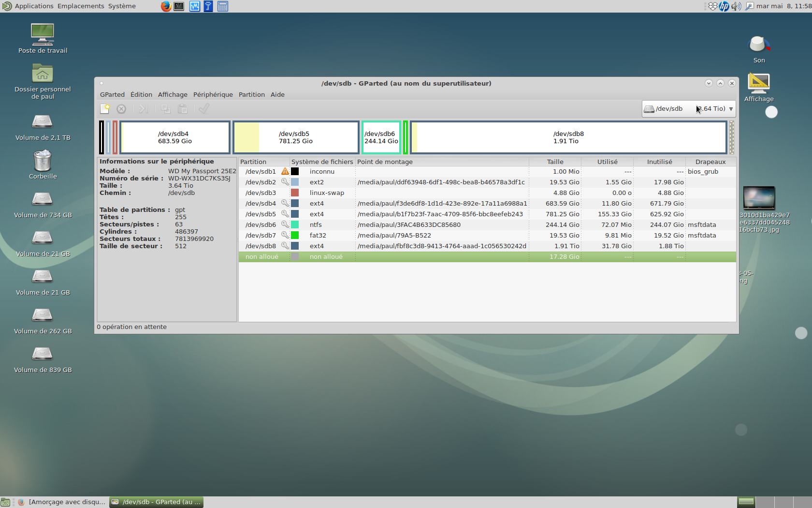Click the ntfs color swatch for /dev/sdb6
This screenshot has height=508, width=812.
click(295, 224)
